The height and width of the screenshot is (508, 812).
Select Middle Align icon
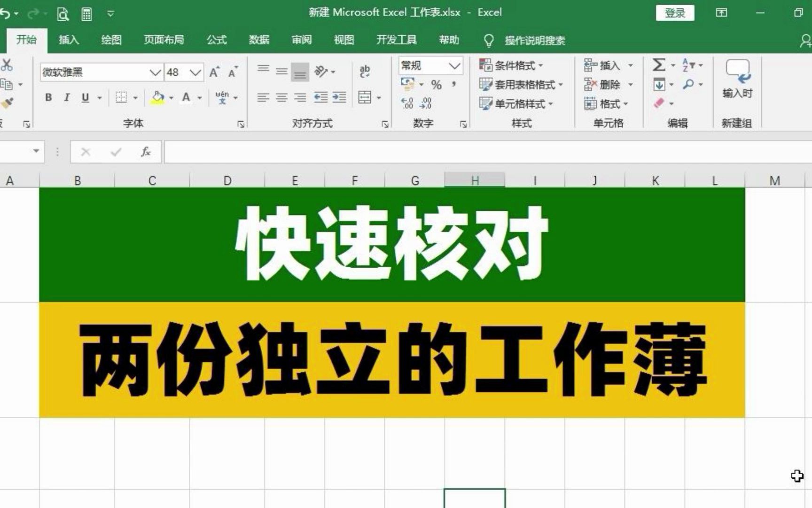click(x=281, y=71)
